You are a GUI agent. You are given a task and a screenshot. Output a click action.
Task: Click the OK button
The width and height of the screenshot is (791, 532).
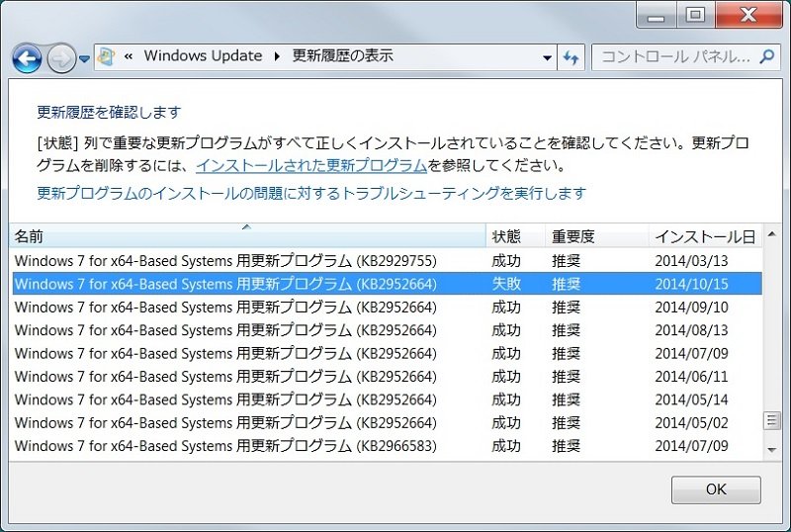tap(716, 489)
